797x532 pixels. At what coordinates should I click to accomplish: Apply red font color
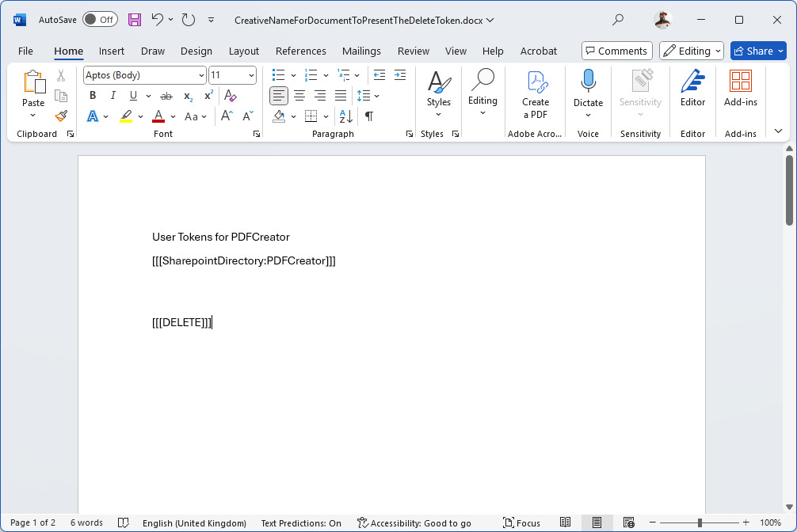(158, 116)
